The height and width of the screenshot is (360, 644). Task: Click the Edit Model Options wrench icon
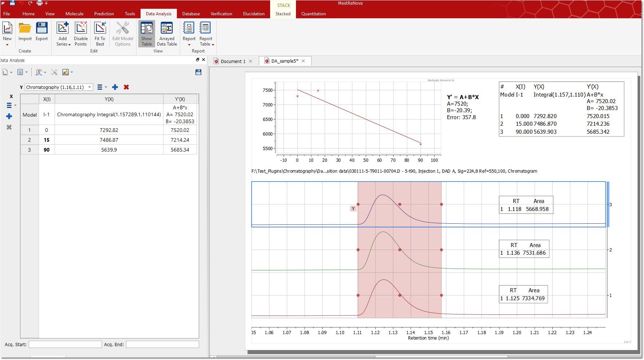tap(123, 28)
